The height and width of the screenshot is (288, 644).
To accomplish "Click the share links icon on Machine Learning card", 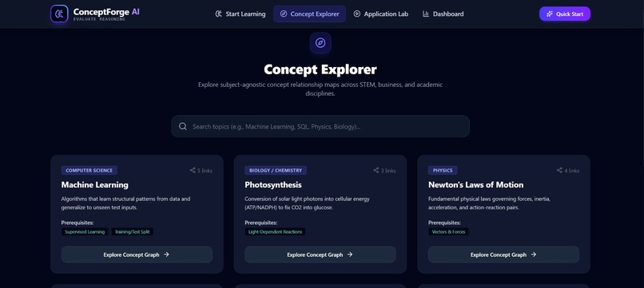I will point(193,170).
